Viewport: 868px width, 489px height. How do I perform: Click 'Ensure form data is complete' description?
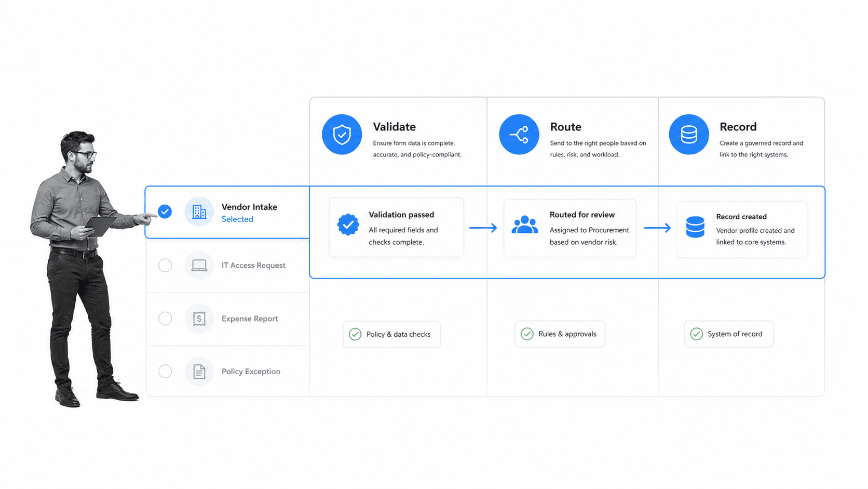click(x=417, y=149)
